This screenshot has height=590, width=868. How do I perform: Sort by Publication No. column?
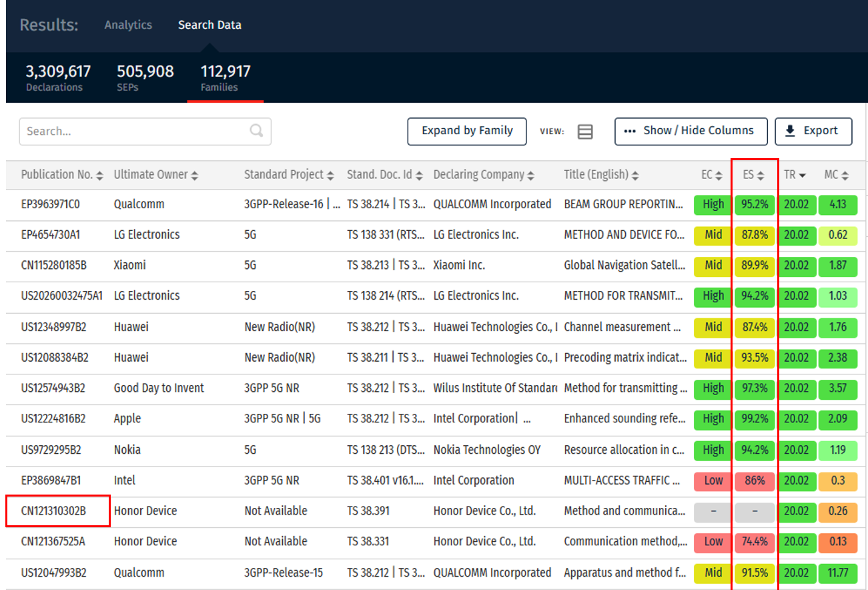tap(62, 175)
